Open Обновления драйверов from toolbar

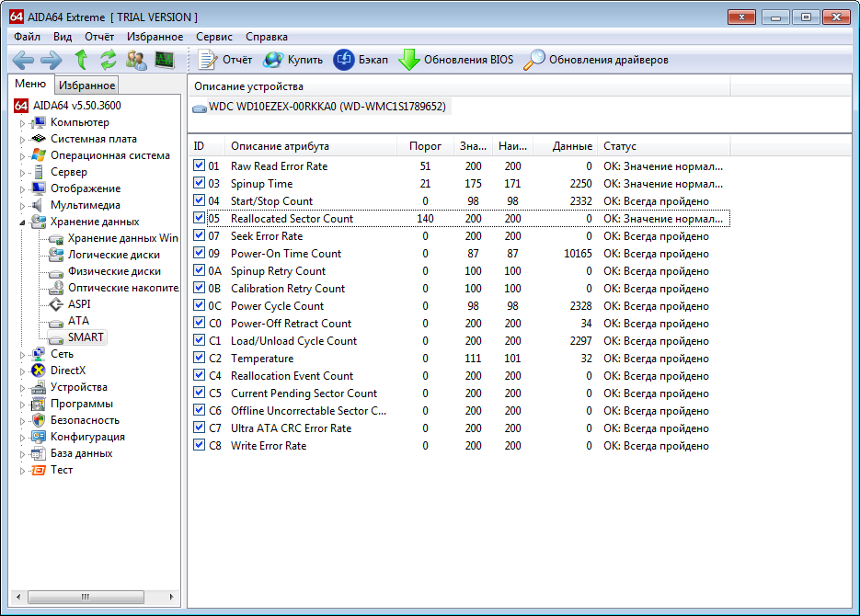[x=596, y=60]
